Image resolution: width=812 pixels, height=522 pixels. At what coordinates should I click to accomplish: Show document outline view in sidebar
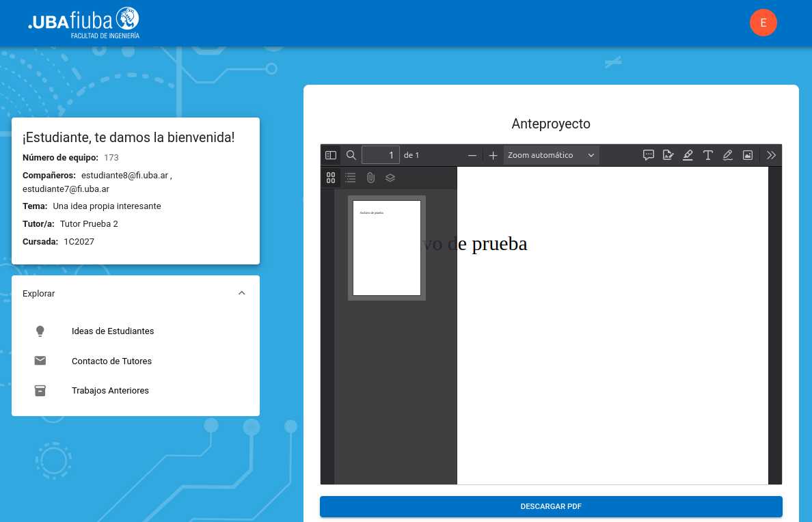[x=351, y=178]
